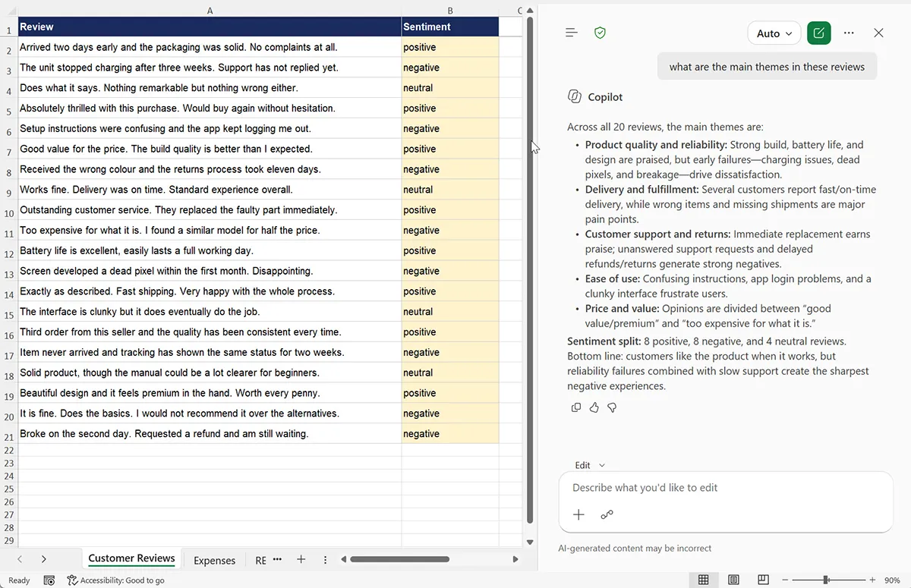Switch to Normal view in status bar

pos(704,580)
